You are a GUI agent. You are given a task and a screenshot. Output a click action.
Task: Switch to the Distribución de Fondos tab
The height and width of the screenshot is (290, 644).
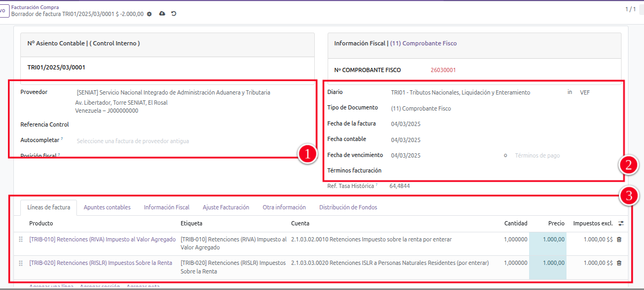348,207
